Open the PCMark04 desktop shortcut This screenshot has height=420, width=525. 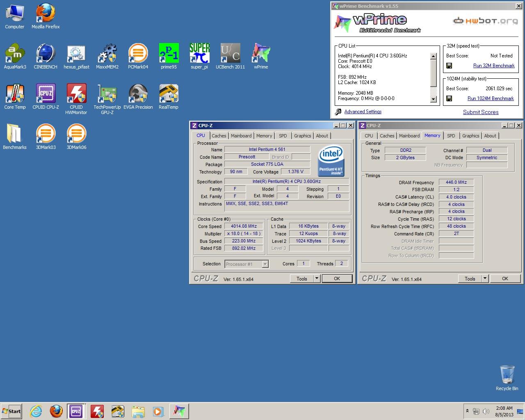click(138, 57)
